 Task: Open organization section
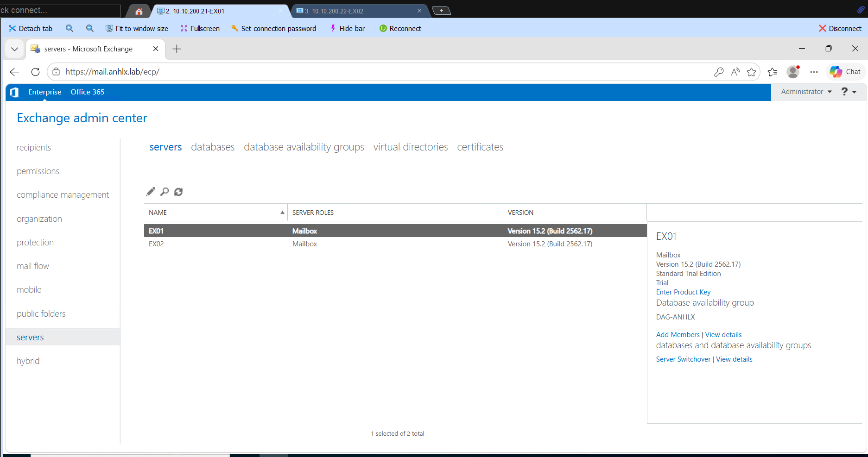(39, 219)
